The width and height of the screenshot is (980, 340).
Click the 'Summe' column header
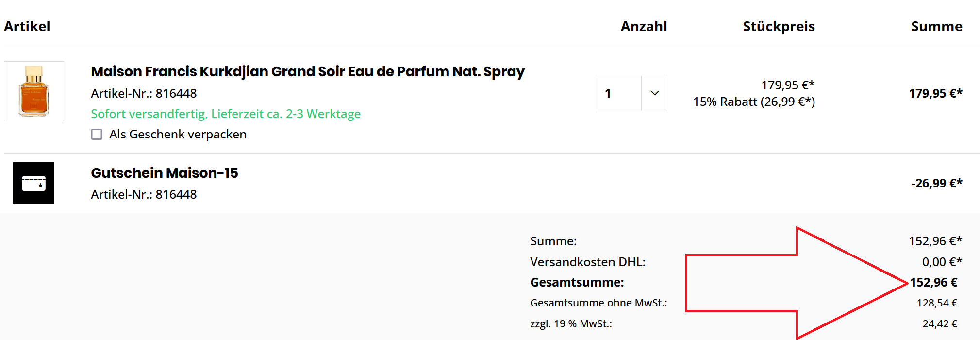click(936, 26)
